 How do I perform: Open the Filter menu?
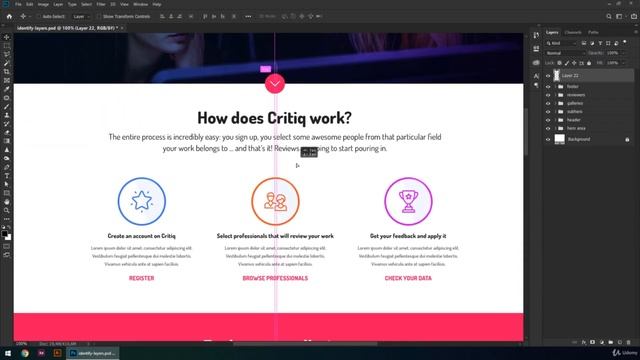point(101,4)
